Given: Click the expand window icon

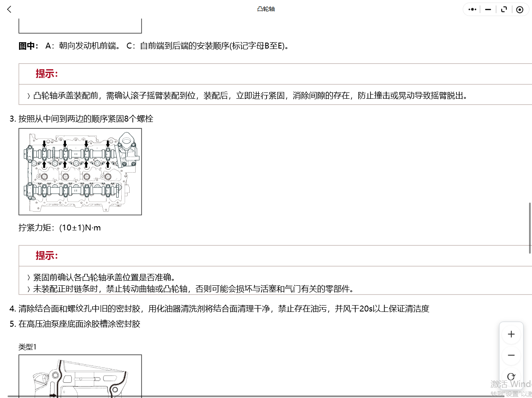Looking at the screenshot, I should (x=504, y=9).
